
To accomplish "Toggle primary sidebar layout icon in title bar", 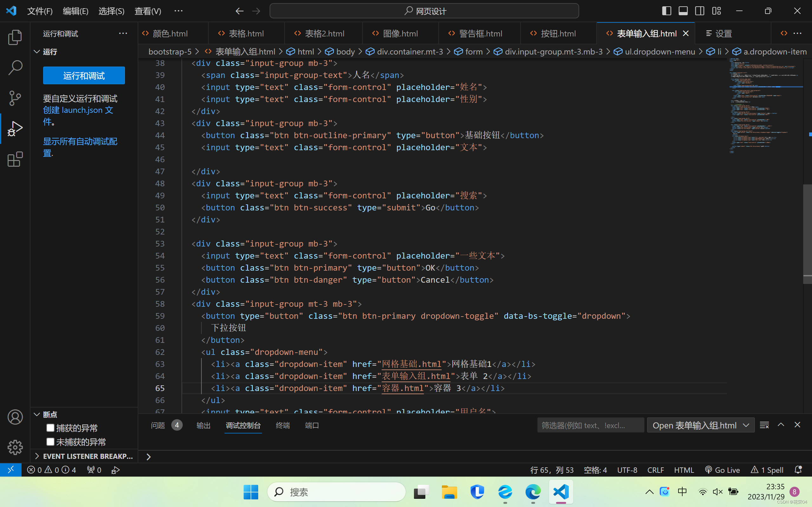I will (666, 11).
